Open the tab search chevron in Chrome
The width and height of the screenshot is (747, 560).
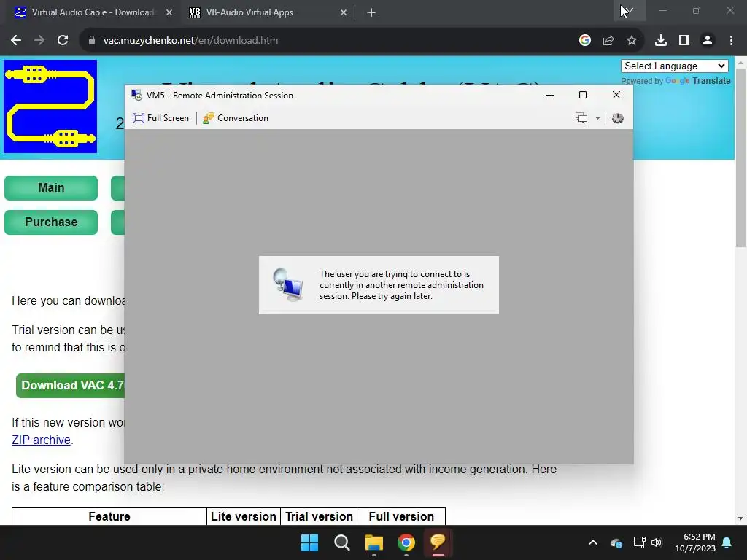point(630,10)
